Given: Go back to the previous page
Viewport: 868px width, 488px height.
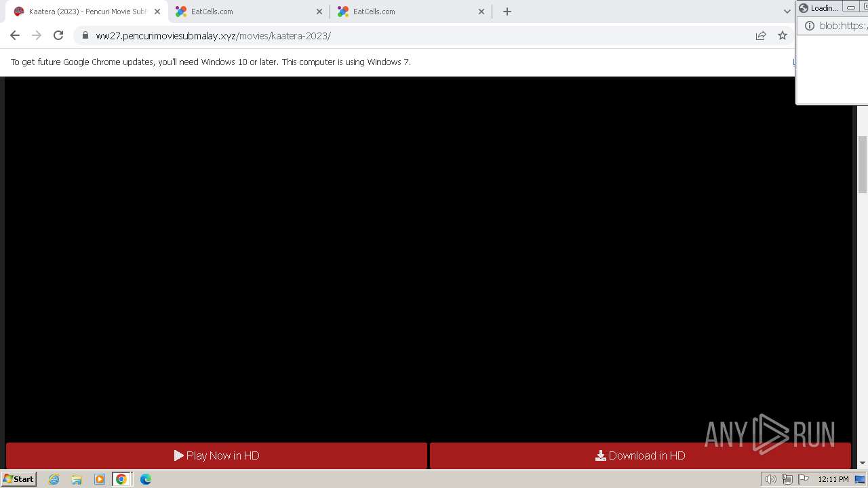Looking at the screenshot, I should click(x=15, y=35).
